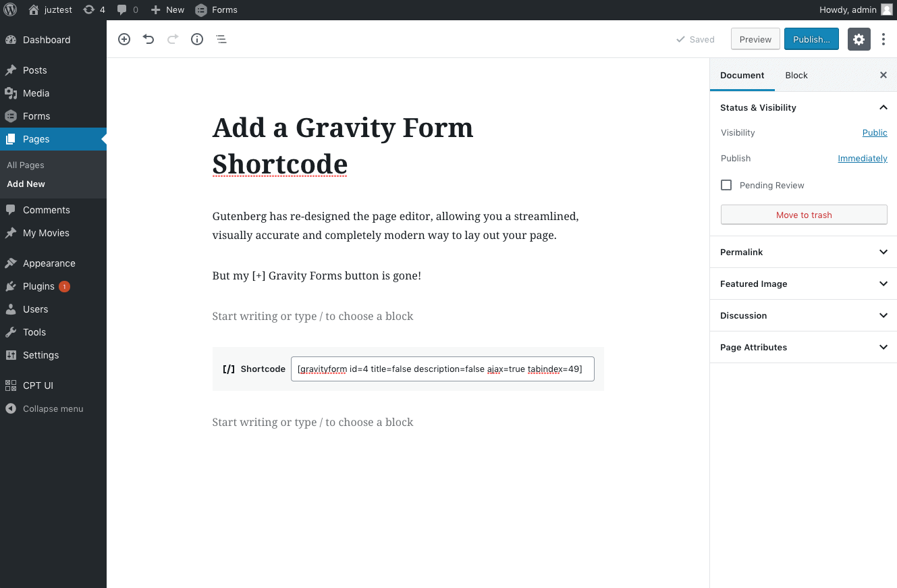
Task: Open the comments bubble in admin bar
Action: [x=121, y=10]
